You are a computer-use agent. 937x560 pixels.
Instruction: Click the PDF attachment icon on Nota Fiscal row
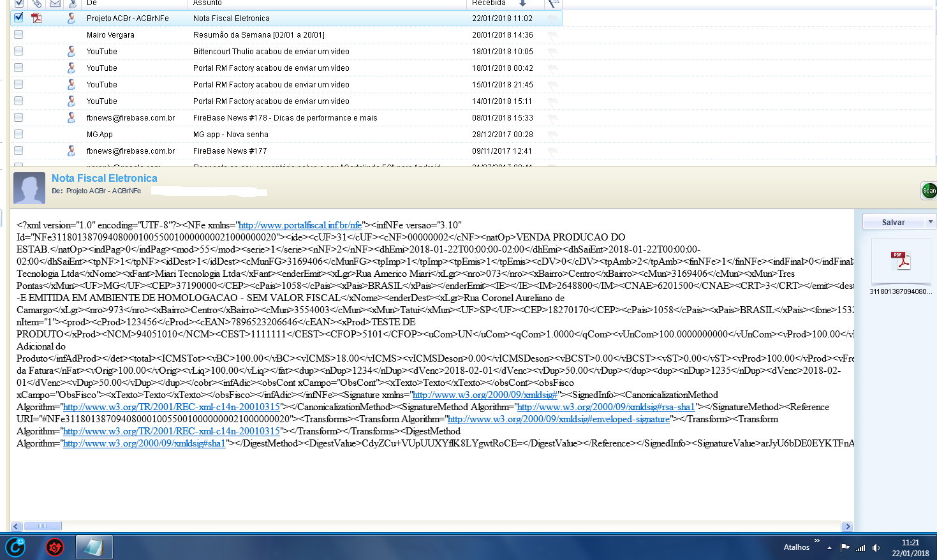click(x=36, y=18)
